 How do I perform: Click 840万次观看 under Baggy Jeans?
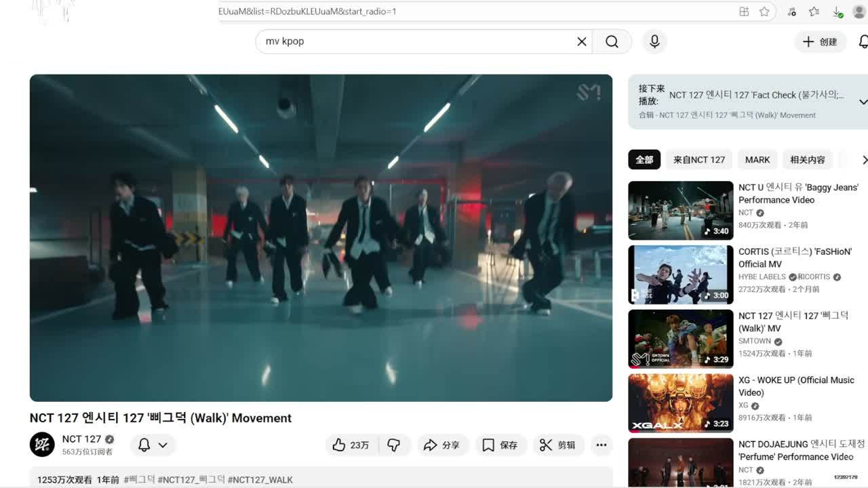click(x=762, y=225)
